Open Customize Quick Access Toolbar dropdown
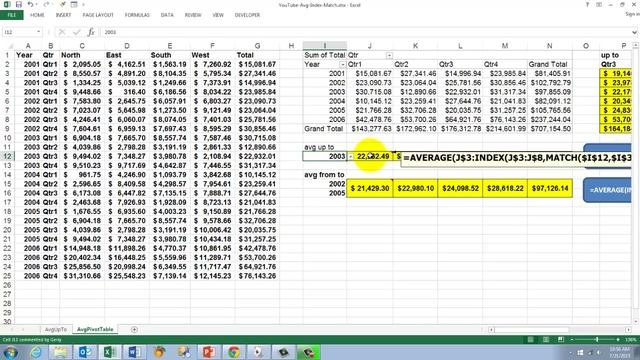The image size is (640, 360). click(83, 4)
